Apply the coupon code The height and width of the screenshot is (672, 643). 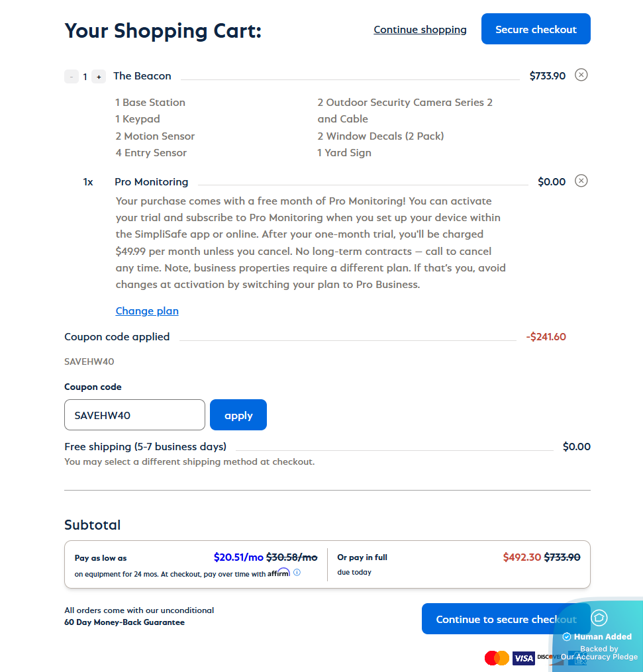coord(238,415)
